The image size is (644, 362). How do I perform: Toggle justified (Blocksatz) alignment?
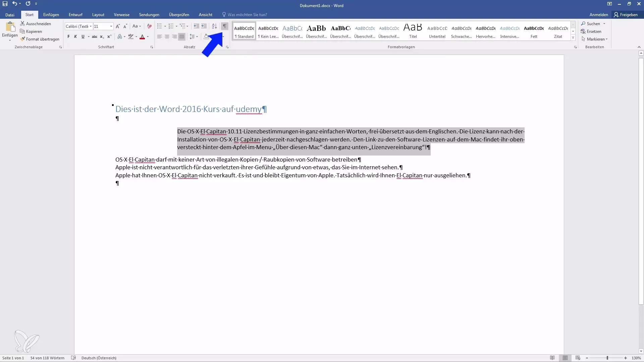pos(181,37)
